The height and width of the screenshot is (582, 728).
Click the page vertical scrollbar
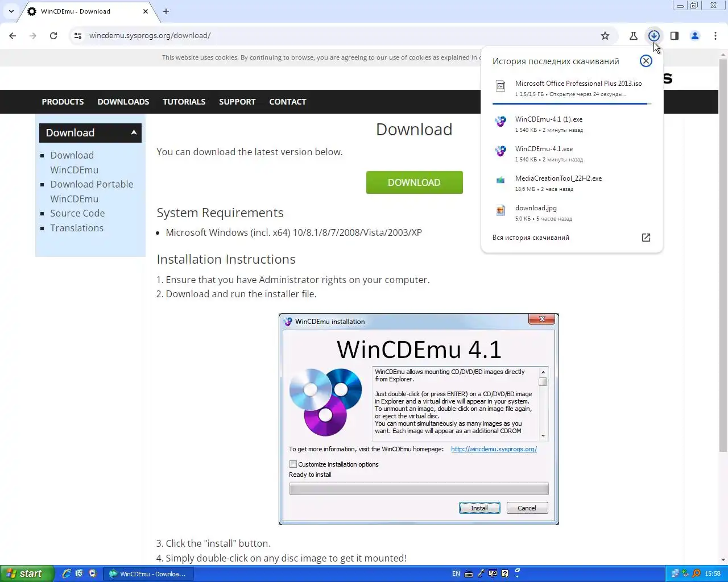723,255
